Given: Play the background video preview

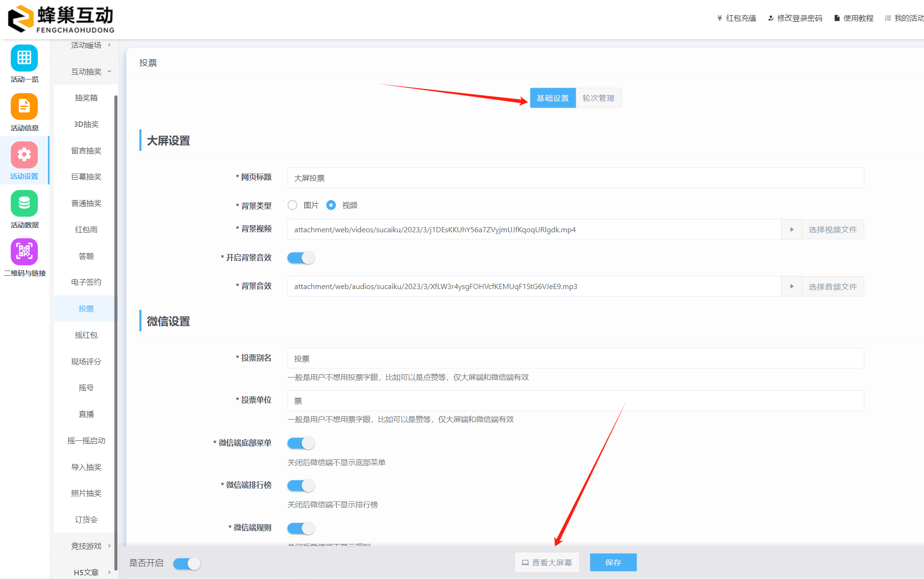Looking at the screenshot, I should (792, 229).
